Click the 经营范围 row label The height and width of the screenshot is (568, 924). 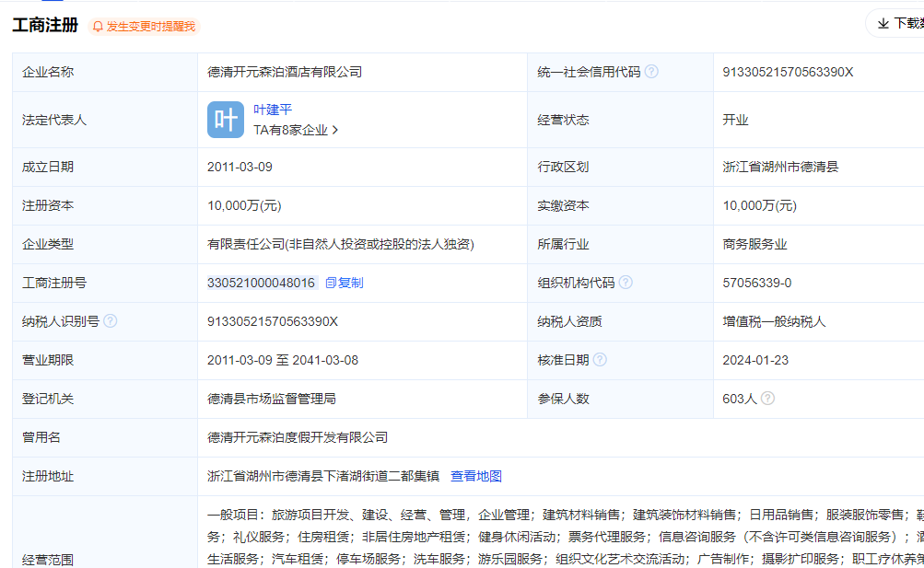pos(48,560)
